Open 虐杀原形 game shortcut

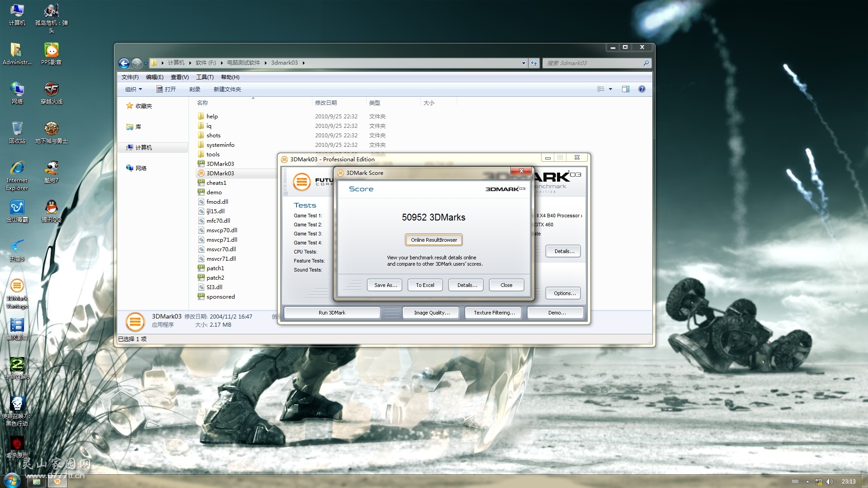17,447
